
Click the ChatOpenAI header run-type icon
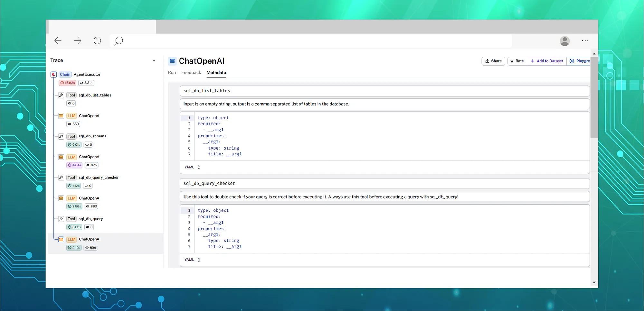click(172, 61)
